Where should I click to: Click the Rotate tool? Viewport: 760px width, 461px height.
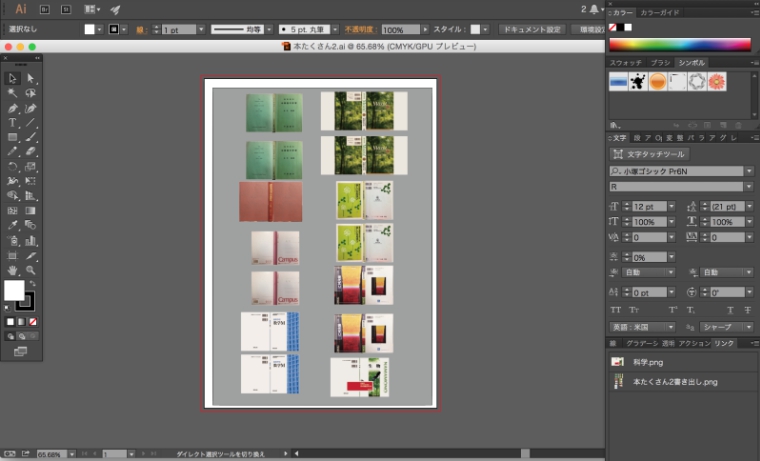(x=13, y=167)
